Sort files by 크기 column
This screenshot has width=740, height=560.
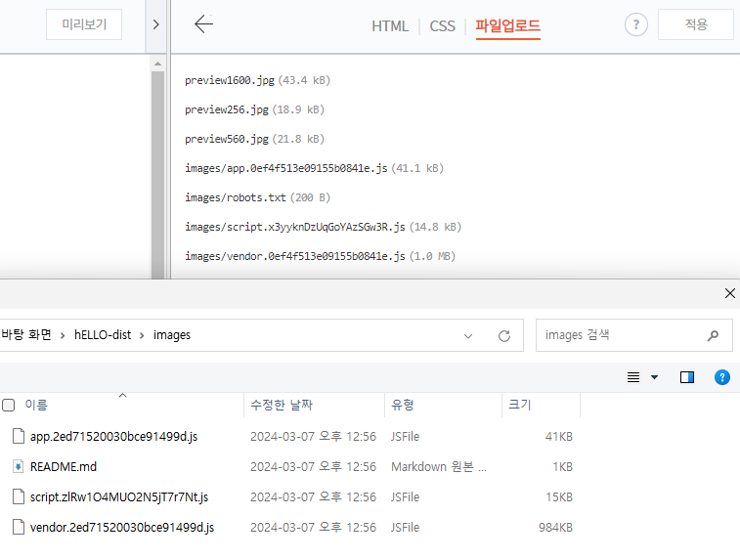[520, 405]
